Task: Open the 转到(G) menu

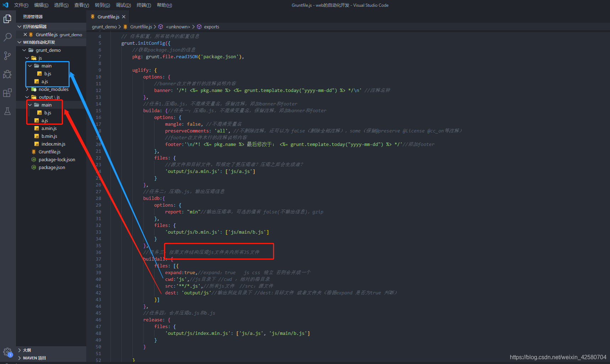Action: click(102, 5)
